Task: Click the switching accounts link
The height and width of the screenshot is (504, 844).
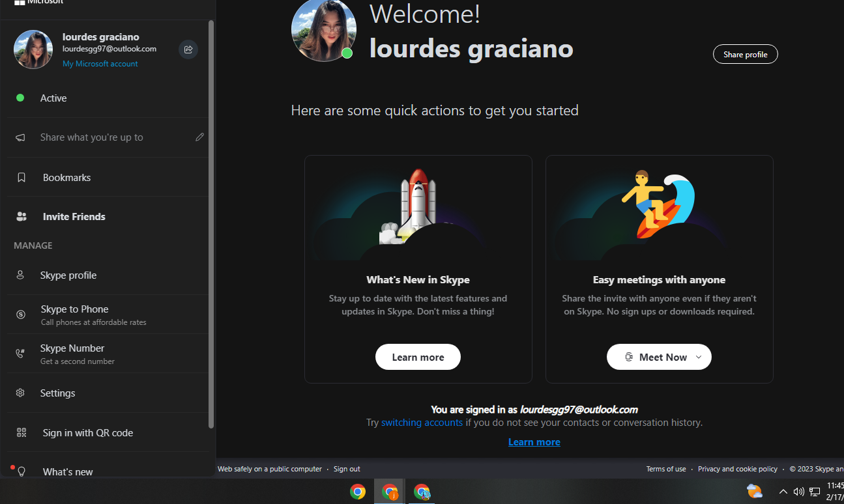Action: [422, 423]
